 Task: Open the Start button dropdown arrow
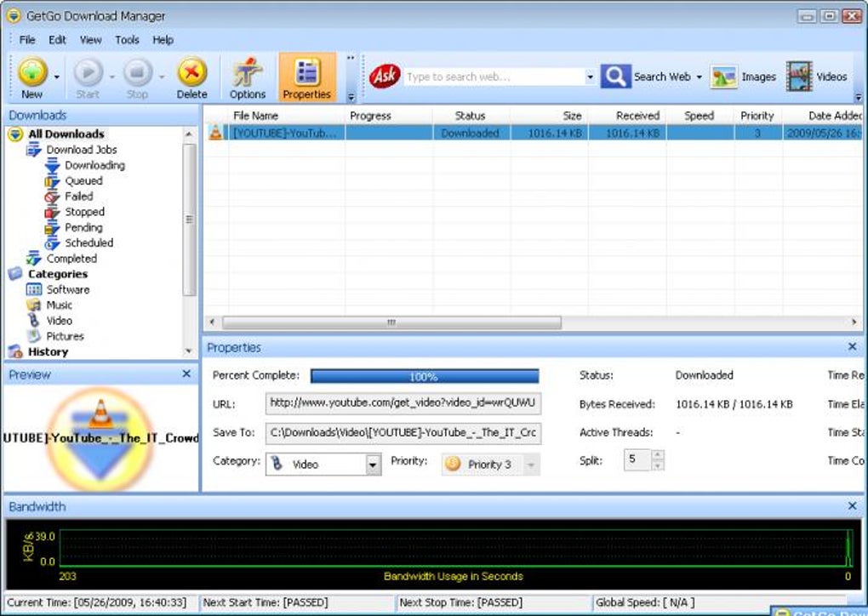[112, 77]
